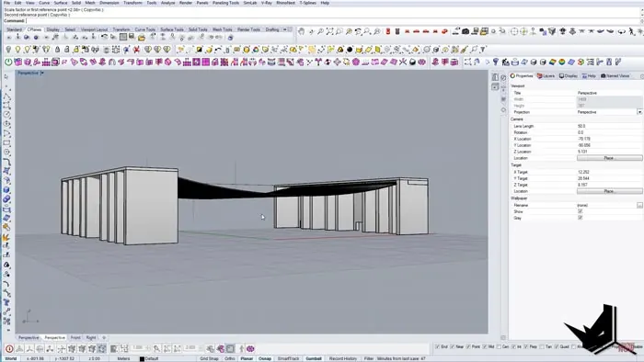Toggle the Point osnap checkbox
Image resolution: width=644 pixels, height=362 pixels.
(x=468, y=346)
